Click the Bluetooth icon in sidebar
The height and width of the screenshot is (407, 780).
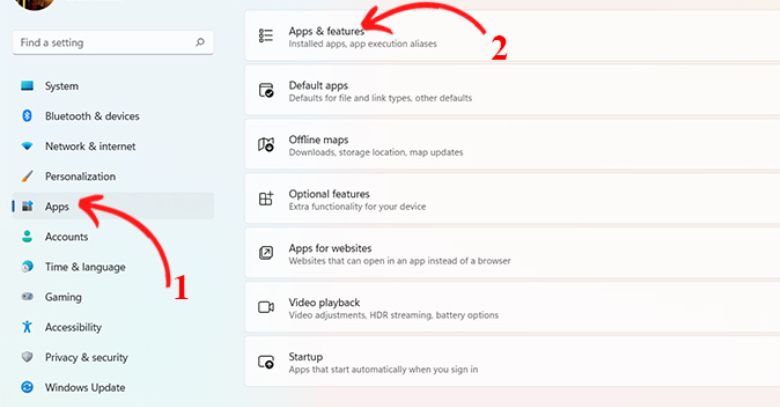(27, 116)
